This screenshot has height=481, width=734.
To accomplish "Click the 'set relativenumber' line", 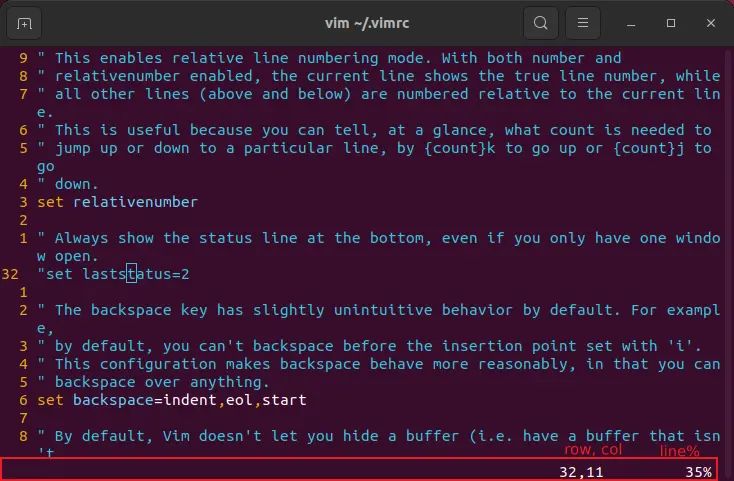I will (x=117, y=202).
